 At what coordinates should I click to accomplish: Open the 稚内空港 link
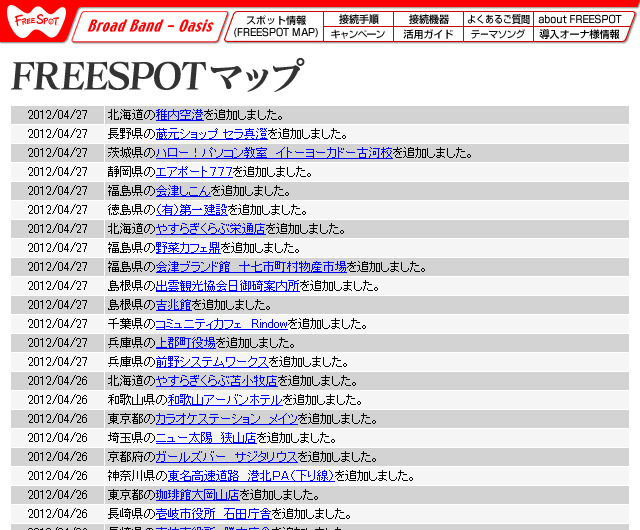(x=180, y=115)
